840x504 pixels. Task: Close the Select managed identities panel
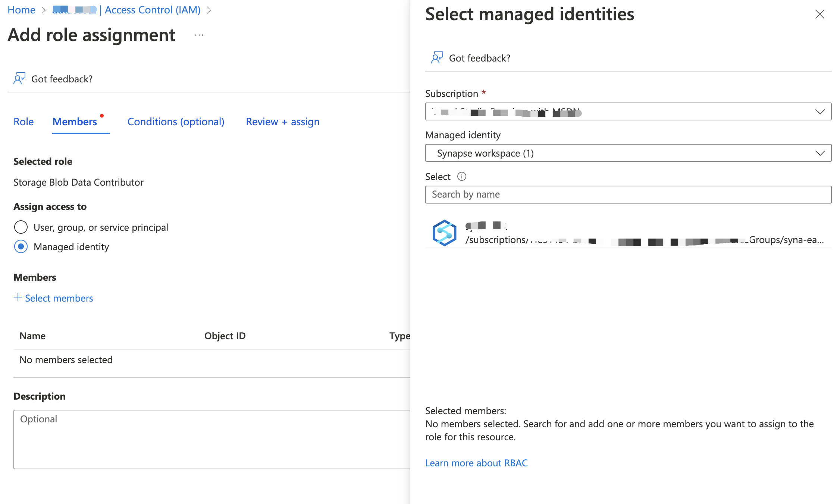coord(819,15)
